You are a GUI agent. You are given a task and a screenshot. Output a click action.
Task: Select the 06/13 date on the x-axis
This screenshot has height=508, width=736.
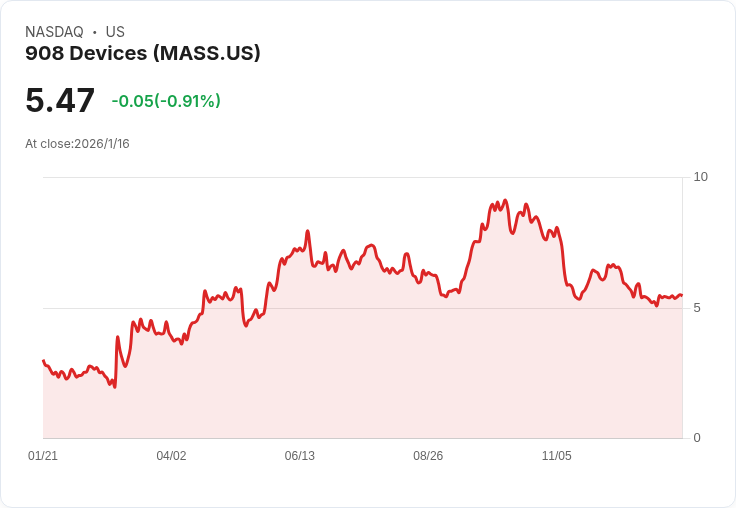[299, 456]
